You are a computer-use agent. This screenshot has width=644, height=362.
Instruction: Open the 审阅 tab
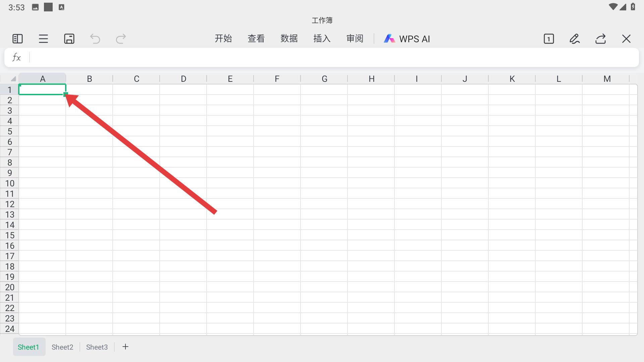355,39
